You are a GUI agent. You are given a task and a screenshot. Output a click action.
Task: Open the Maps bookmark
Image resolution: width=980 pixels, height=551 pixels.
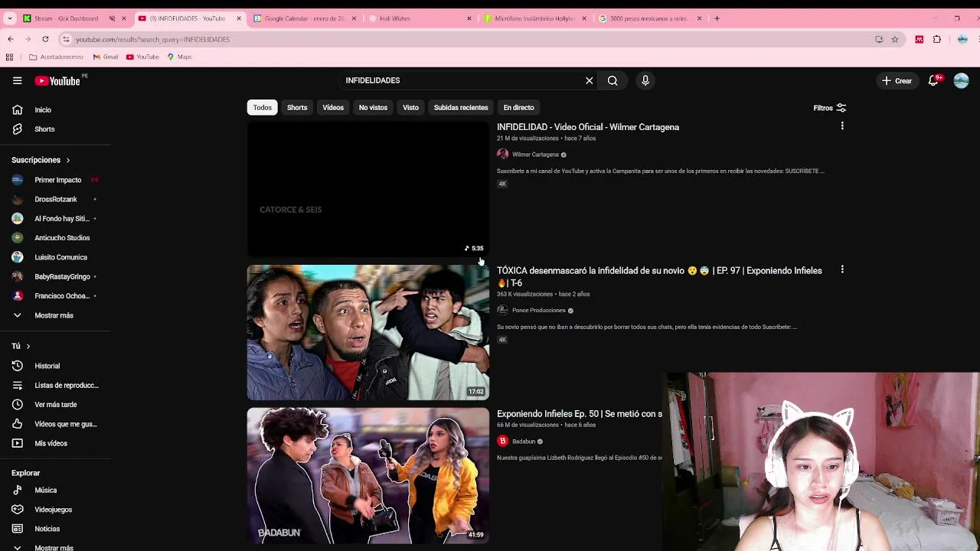179,57
